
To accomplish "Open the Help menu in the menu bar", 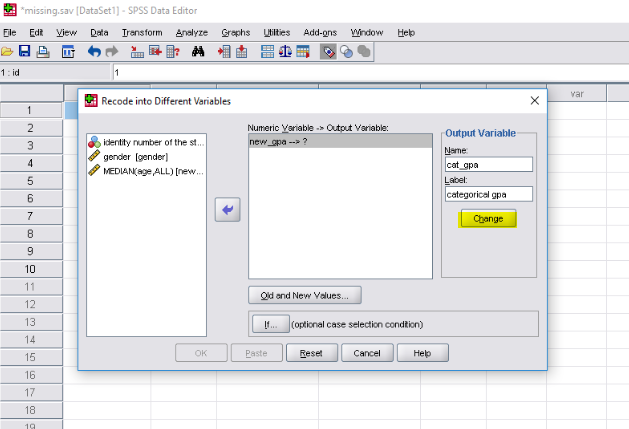I will click(x=406, y=33).
